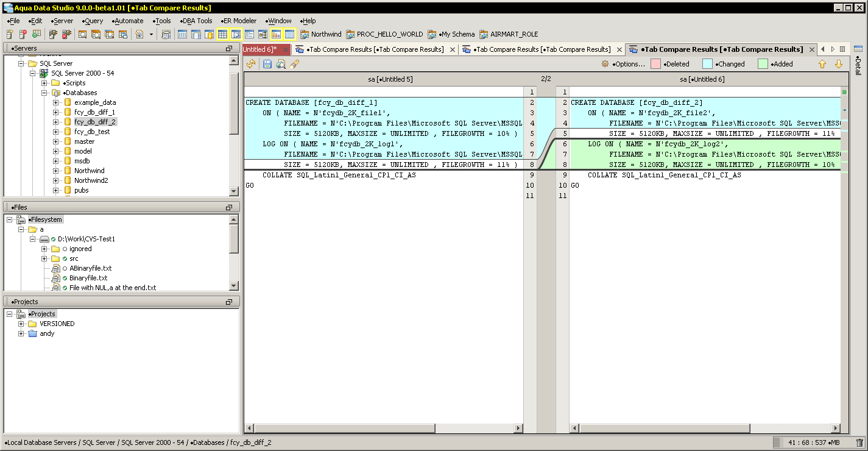Collapse the Databases node
Screen dimensions: 868x451
pyautogui.click(x=44, y=93)
